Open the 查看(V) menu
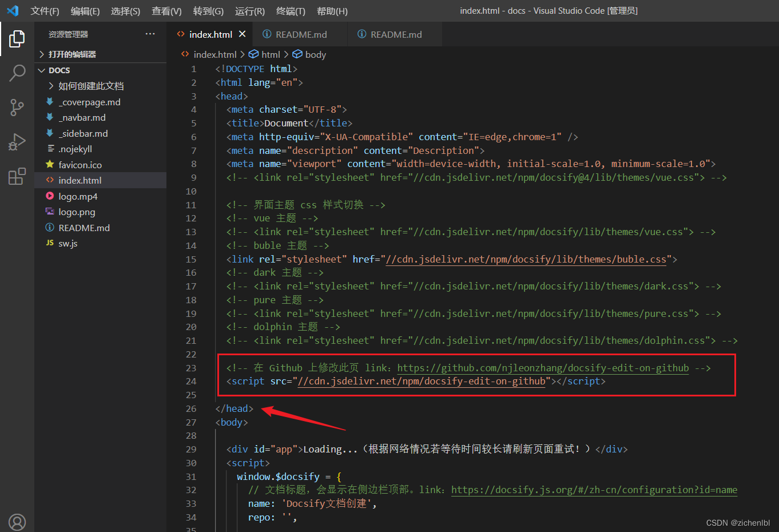The width and height of the screenshot is (779, 532). (x=166, y=11)
